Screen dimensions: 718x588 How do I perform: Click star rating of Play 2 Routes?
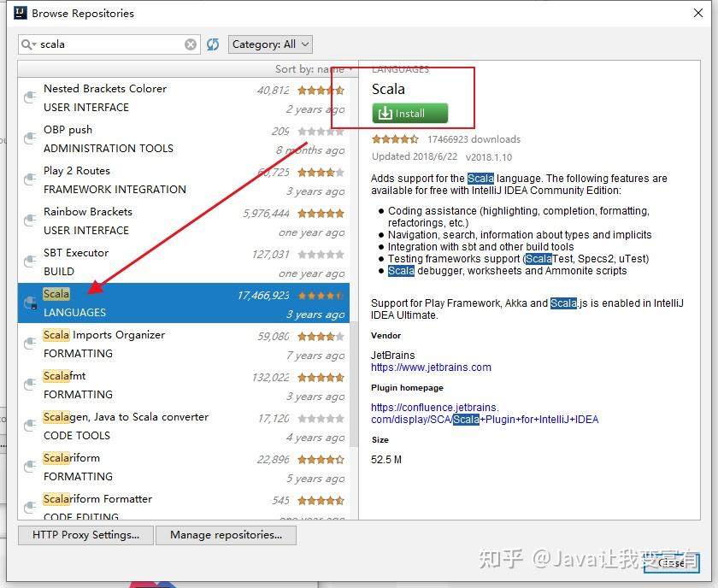tap(321, 172)
